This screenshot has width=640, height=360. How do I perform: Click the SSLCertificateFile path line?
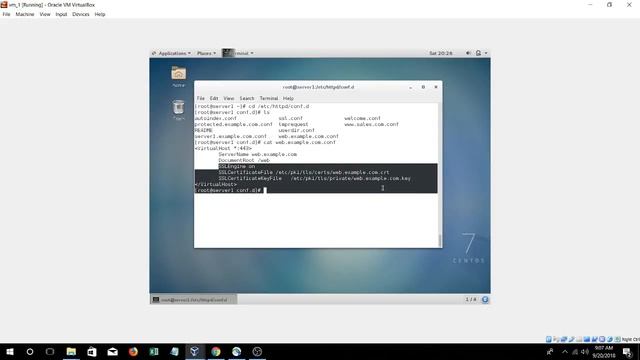coord(304,173)
